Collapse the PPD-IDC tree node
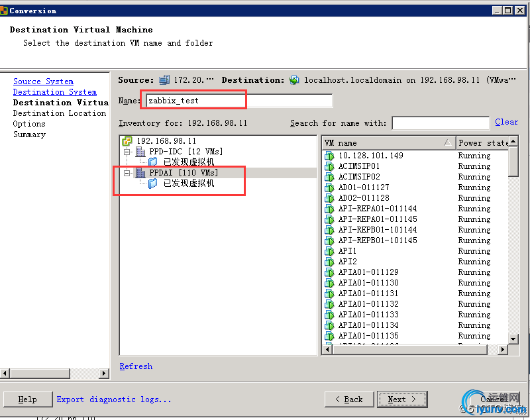530x420 pixels. (127, 152)
